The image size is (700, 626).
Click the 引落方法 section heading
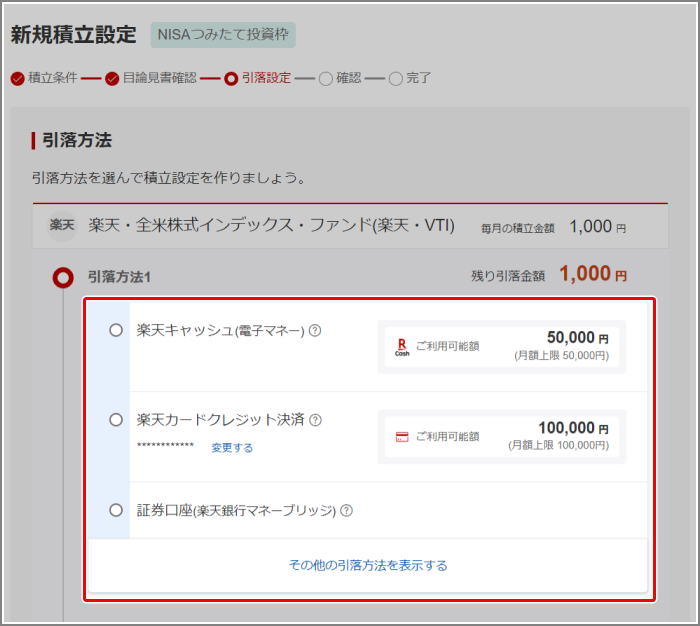[x=77, y=140]
